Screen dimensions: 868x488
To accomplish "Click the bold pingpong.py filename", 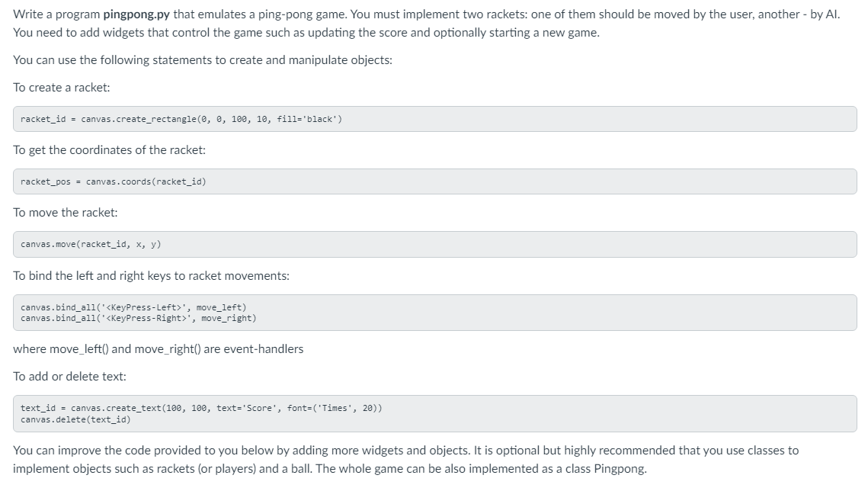I will click(136, 14).
